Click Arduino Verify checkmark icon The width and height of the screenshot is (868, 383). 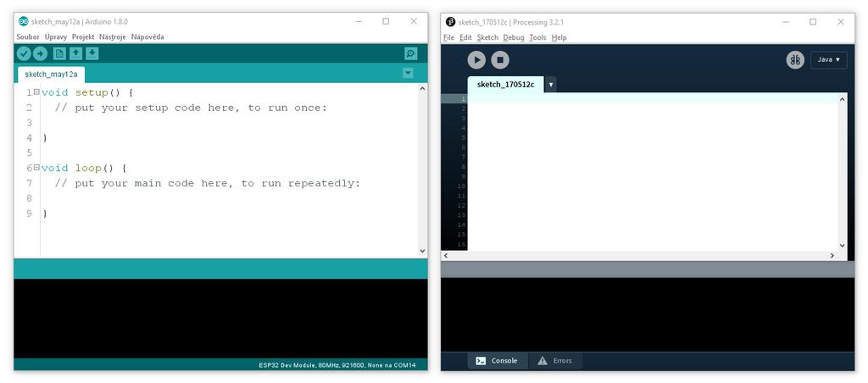coord(23,53)
